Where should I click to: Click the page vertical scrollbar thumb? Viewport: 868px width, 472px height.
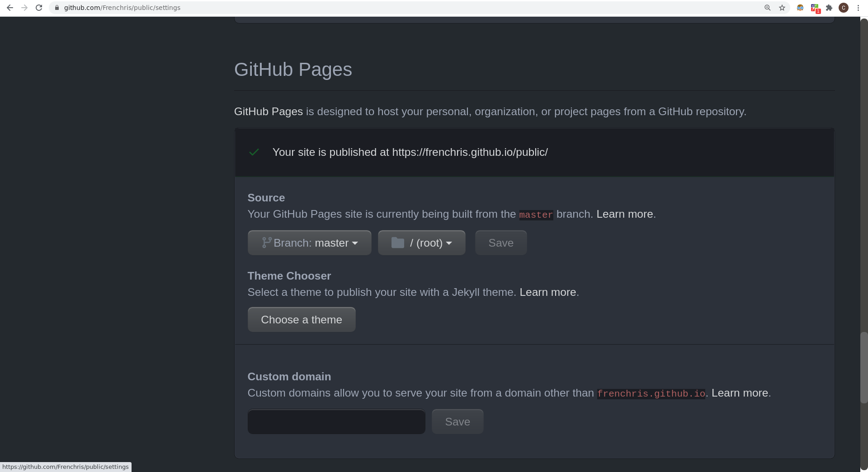click(864, 368)
